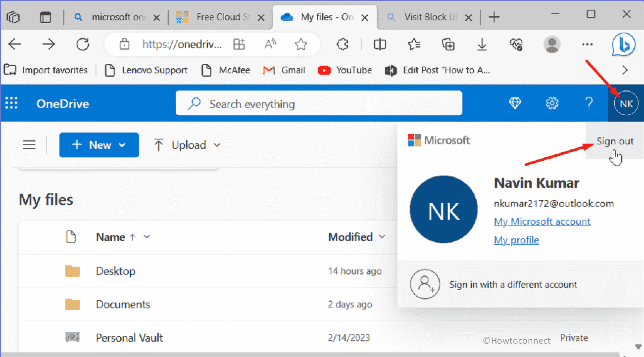Open the Desktop folder
The width and height of the screenshot is (644, 357).
(x=115, y=271)
